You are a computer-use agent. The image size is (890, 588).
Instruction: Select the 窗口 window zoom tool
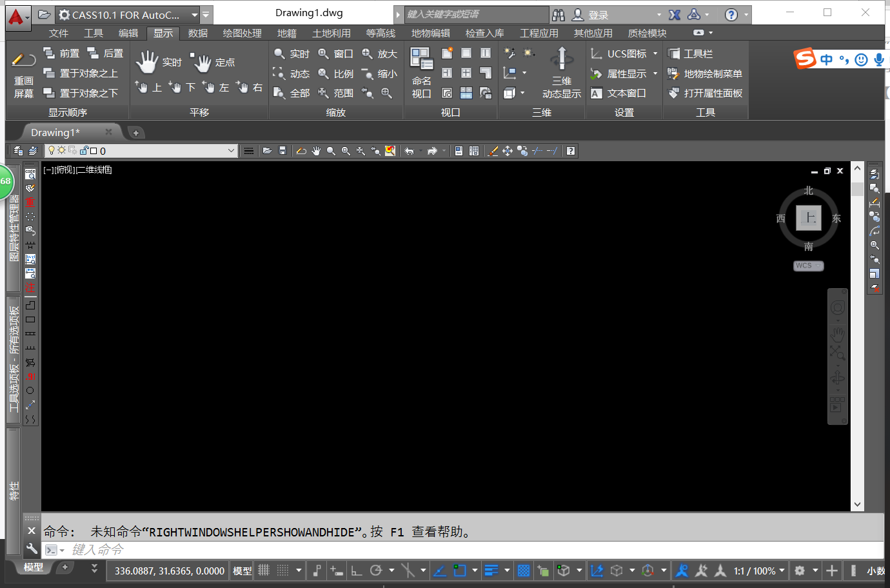click(335, 54)
